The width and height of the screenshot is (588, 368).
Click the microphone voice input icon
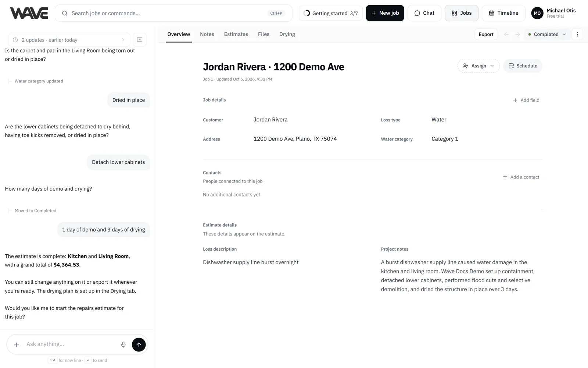point(123,344)
